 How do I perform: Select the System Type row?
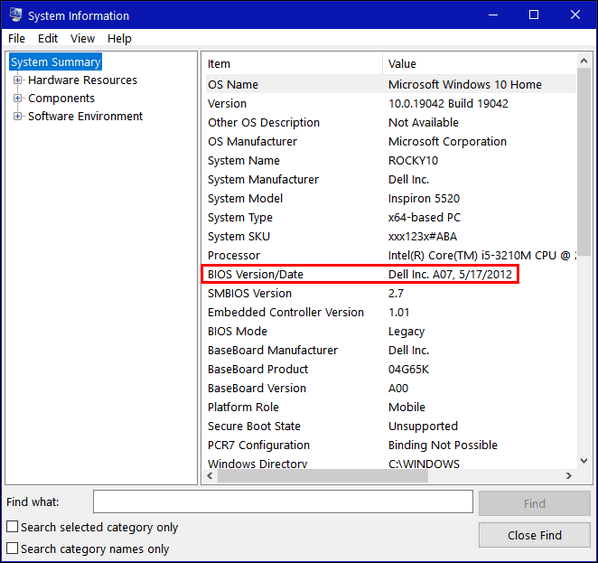[391, 217]
